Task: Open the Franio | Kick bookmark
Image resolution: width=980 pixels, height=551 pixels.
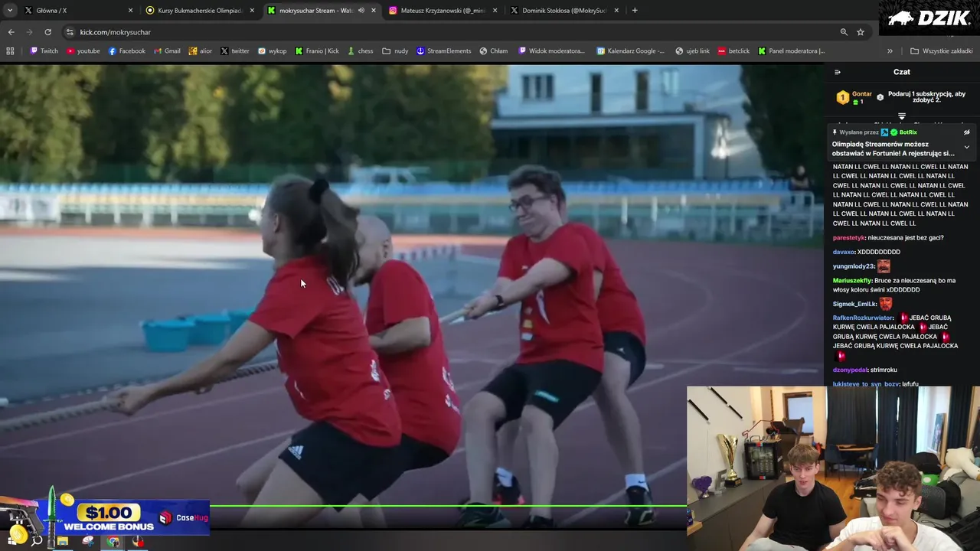Action: 317,51
